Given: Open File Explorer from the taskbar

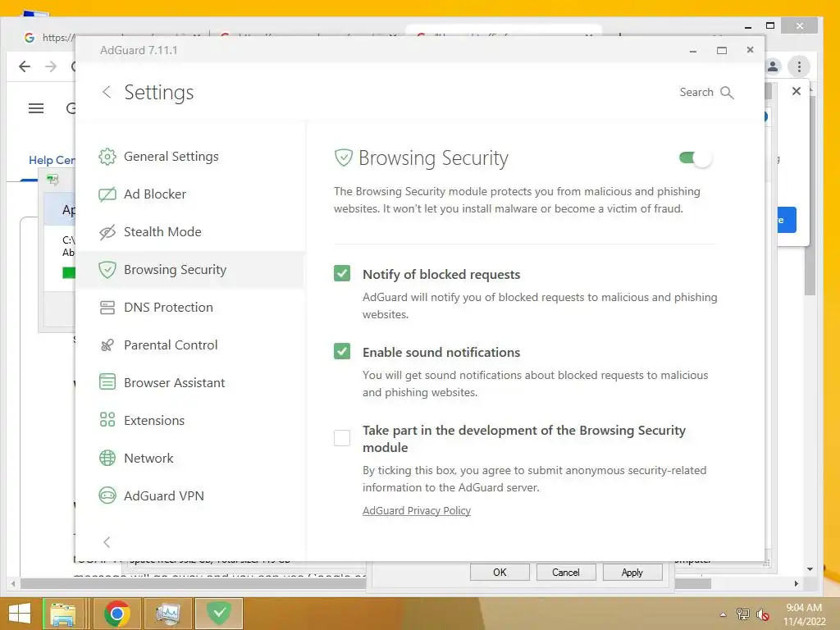Looking at the screenshot, I should coord(62,614).
